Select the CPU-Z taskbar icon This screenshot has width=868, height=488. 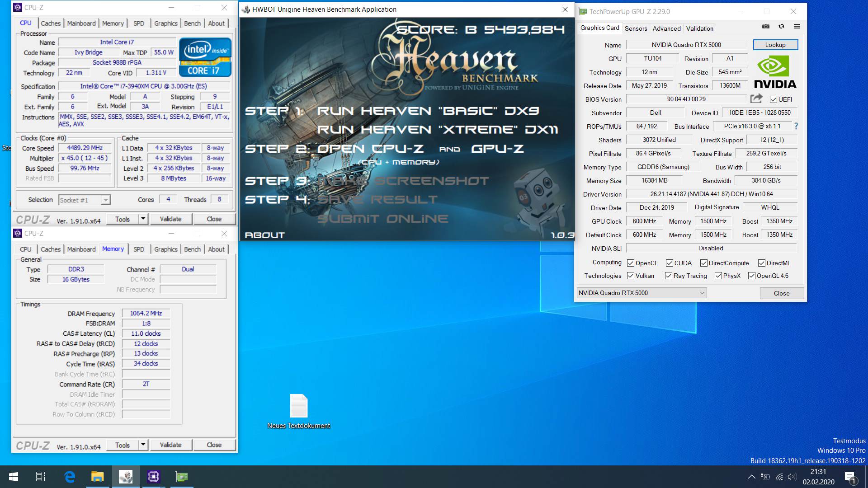(154, 477)
